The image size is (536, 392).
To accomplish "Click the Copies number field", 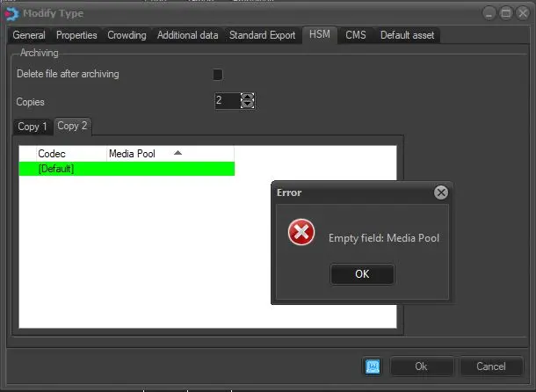I will tap(226, 101).
